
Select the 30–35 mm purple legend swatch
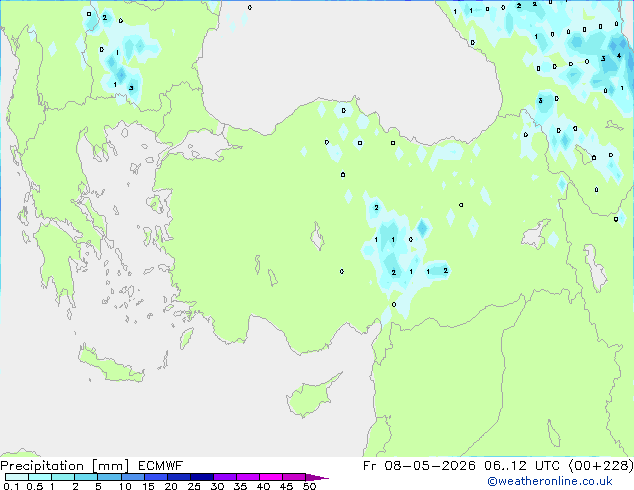point(225,477)
